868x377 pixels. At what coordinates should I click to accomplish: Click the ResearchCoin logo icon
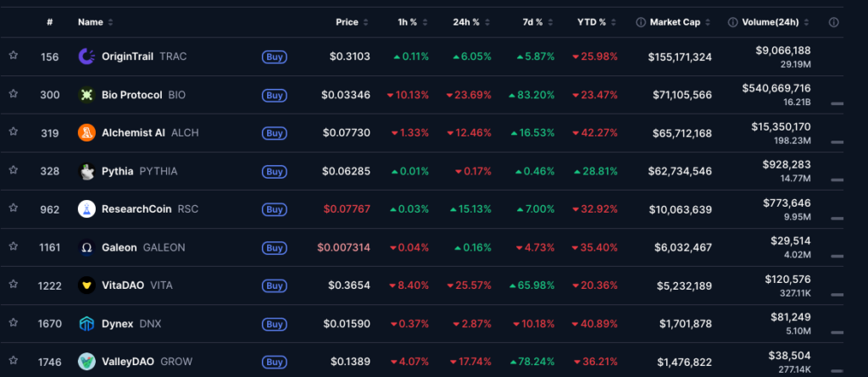(x=86, y=209)
